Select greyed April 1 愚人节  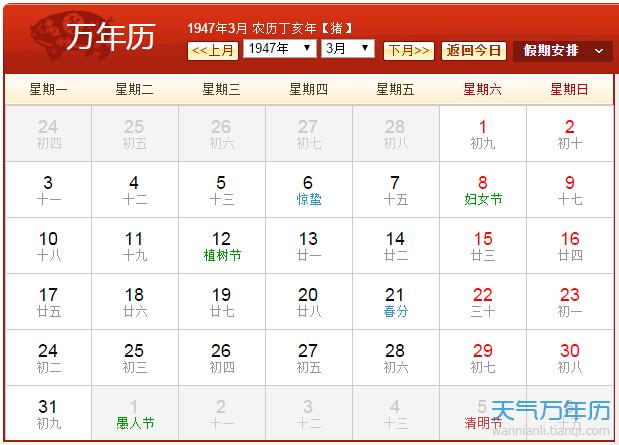pos(135,413)
